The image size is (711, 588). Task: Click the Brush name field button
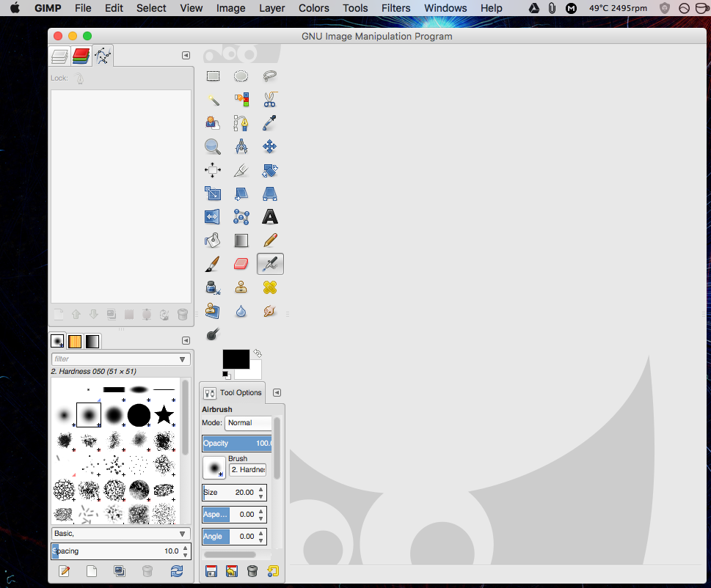pos(247,470)
